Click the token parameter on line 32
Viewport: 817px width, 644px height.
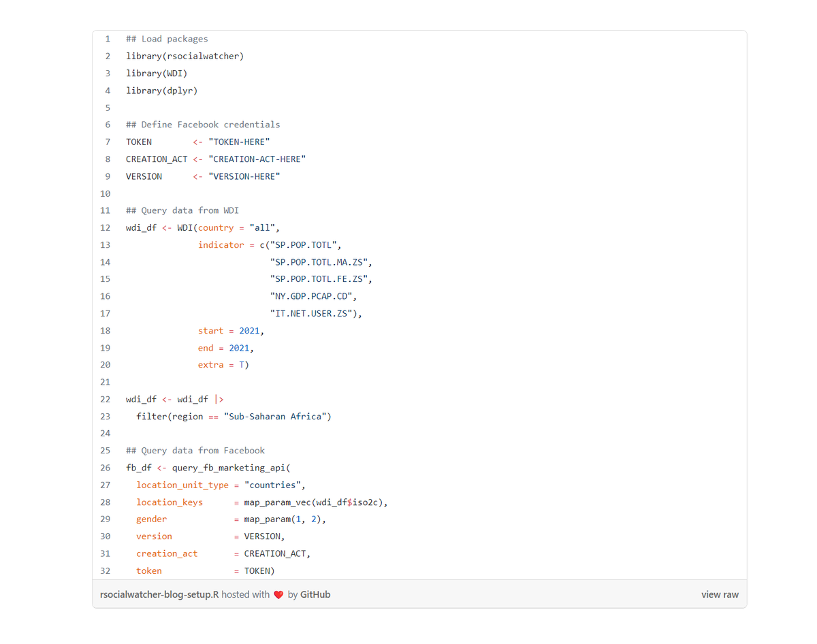(x=149, y=570)
